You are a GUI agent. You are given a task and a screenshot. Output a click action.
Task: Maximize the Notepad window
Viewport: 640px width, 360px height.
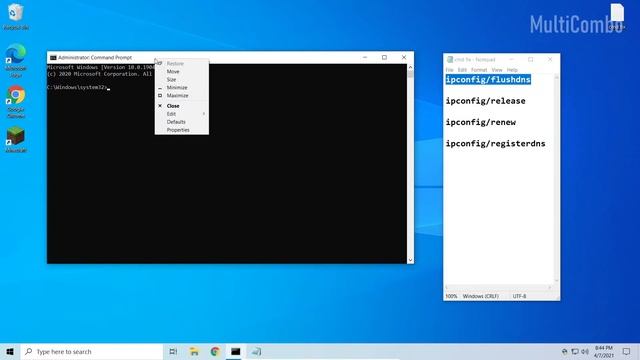tap(531, 60)
